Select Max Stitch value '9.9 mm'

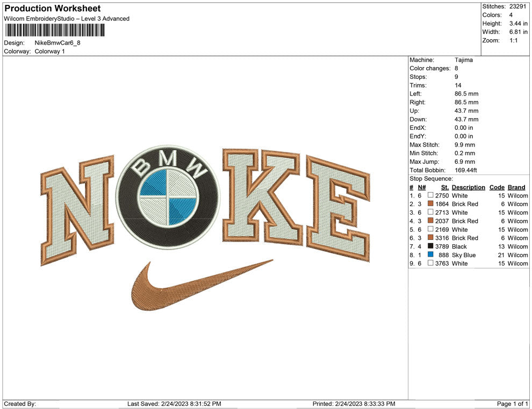click(x=465, y=145)
